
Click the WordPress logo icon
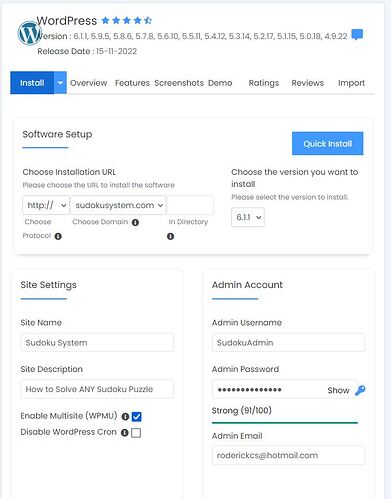(x=29, y=33)
